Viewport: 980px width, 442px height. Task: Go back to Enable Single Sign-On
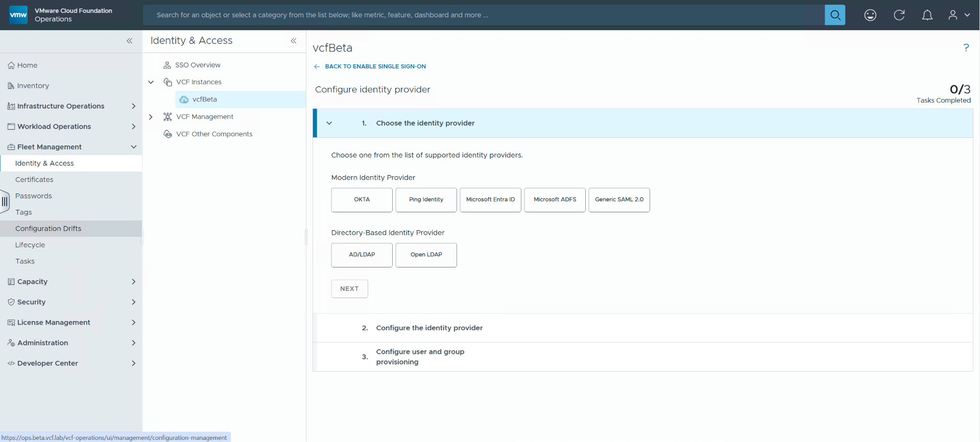pyautogui.click(x=375, y=66)
